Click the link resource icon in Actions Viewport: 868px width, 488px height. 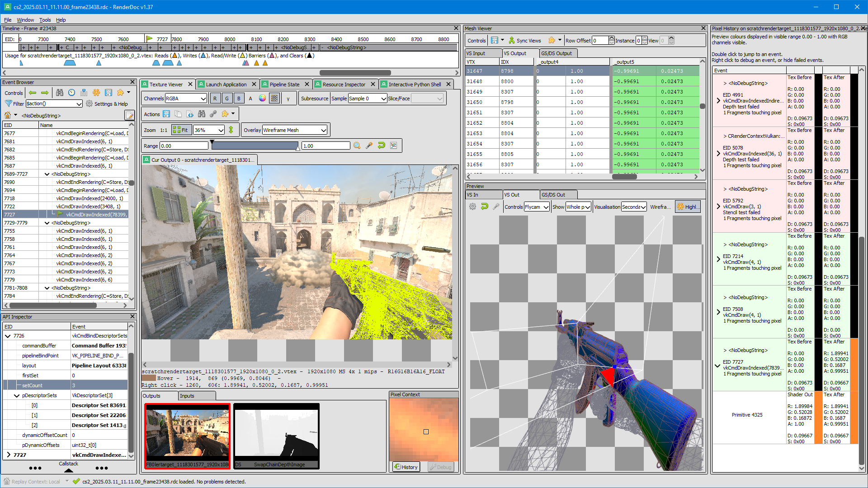click(x=213, y=114)
